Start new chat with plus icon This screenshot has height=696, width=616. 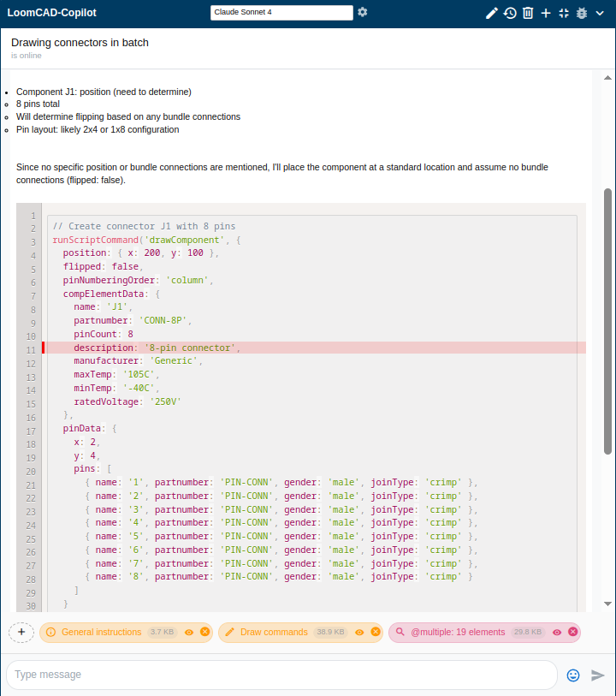[546, 14]
